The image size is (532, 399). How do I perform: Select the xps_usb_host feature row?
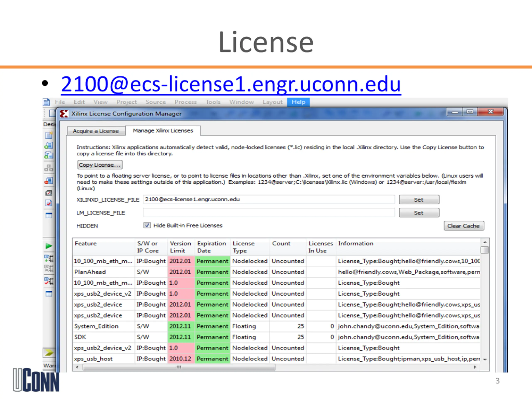click(277, 359)
